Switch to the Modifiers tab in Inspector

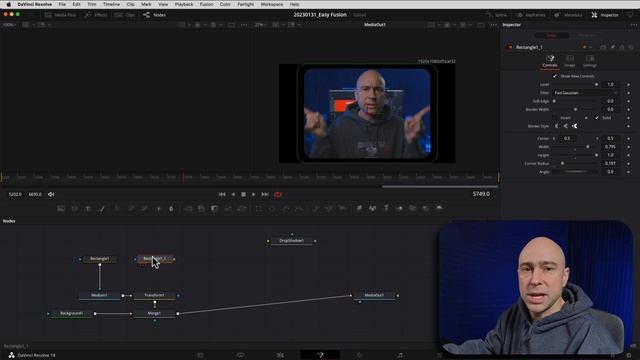point(588,36)
